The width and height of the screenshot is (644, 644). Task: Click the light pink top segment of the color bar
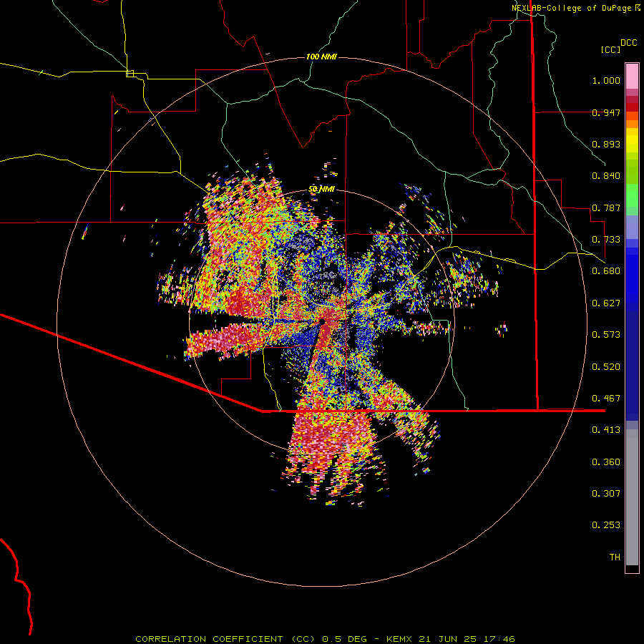pos(632,76)
